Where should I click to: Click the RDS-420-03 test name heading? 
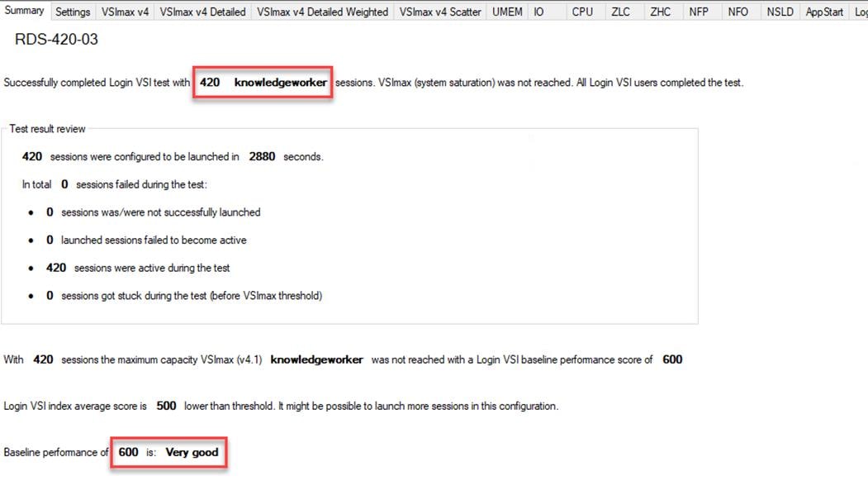[x=56, y=40]
